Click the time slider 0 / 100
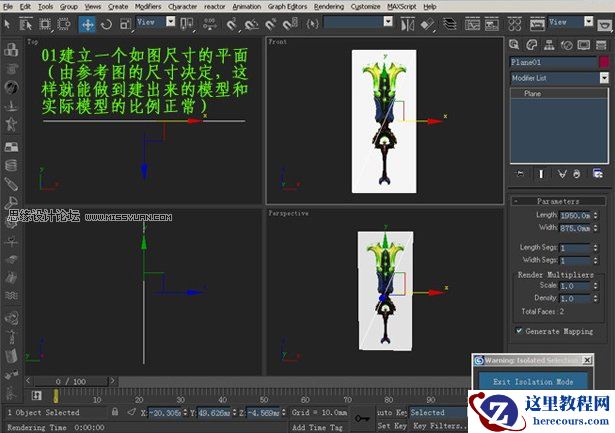This screenshot has height=433, width=615. click(71, 381)
